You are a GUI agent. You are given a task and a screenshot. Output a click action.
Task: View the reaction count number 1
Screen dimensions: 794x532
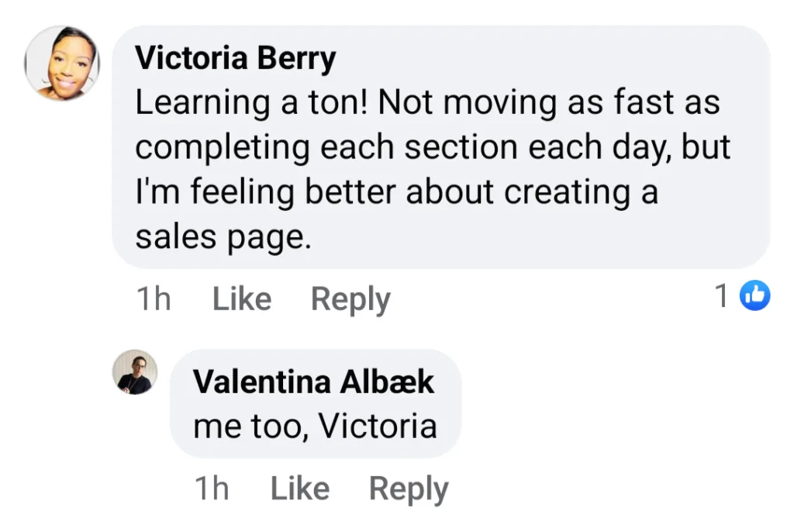pos(722,295)
